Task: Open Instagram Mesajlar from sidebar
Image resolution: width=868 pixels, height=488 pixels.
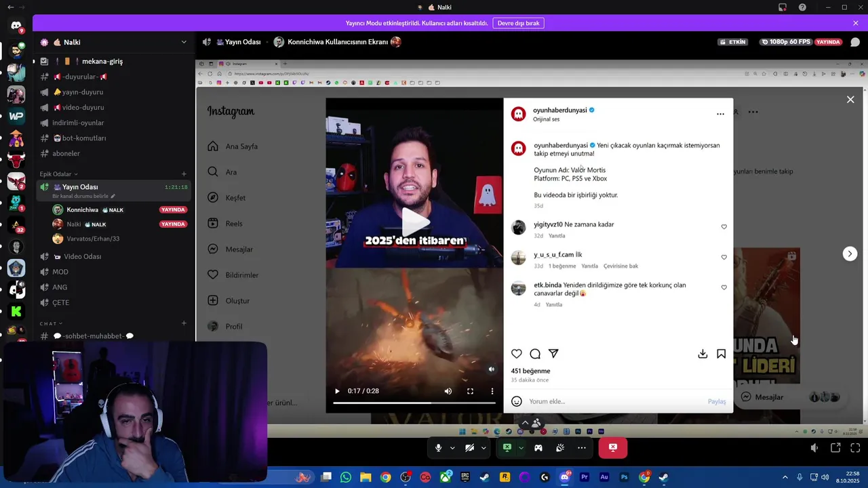Action: 231,249
